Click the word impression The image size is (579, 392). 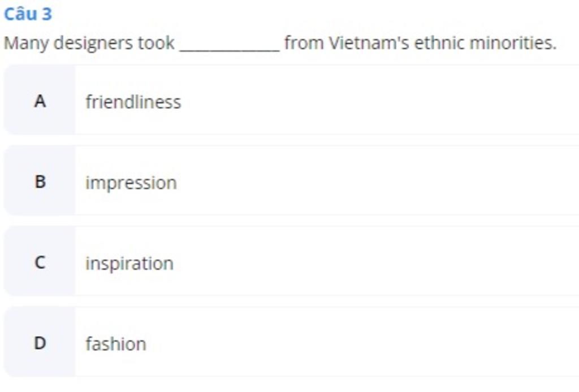[131, 183]
